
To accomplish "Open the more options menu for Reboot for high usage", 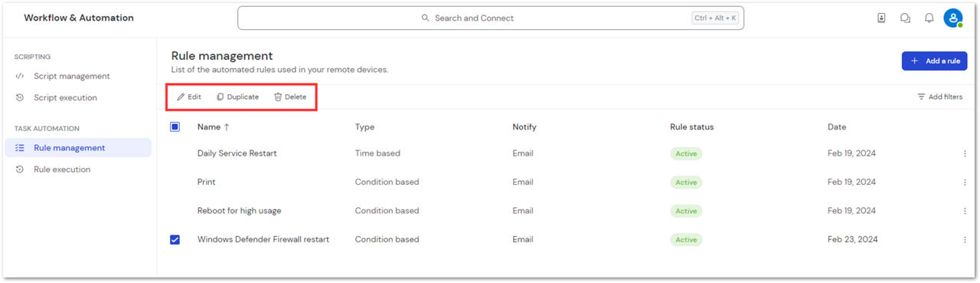I will click(965, 211).
